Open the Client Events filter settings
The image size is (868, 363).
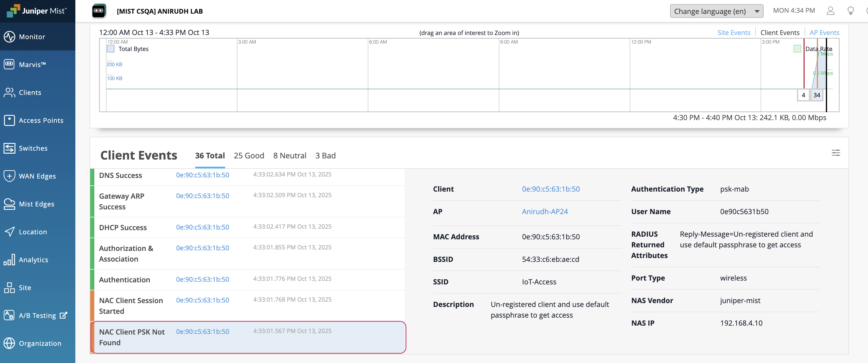836,153
